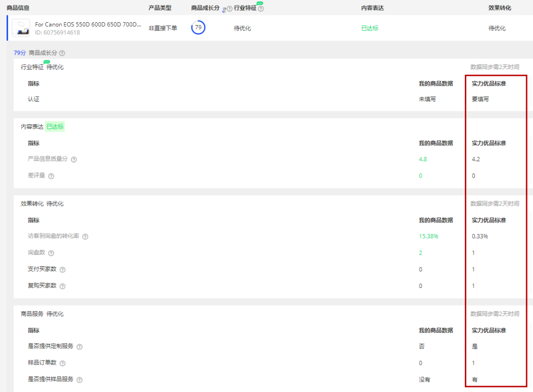This screenshot has width=533, height=392.
Task: Click 未填写 value for 认证
Action: pyautogui.click(x=427, y=99)
